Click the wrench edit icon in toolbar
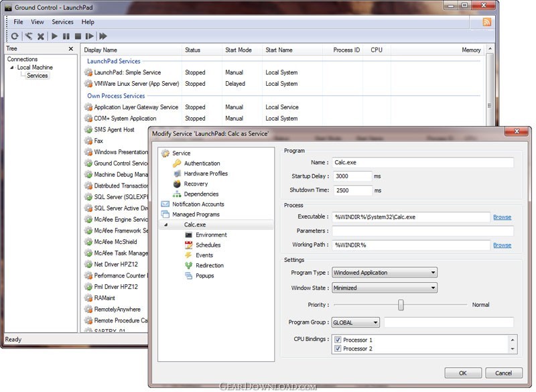This screenshot has width=536, height=392. 29,36
